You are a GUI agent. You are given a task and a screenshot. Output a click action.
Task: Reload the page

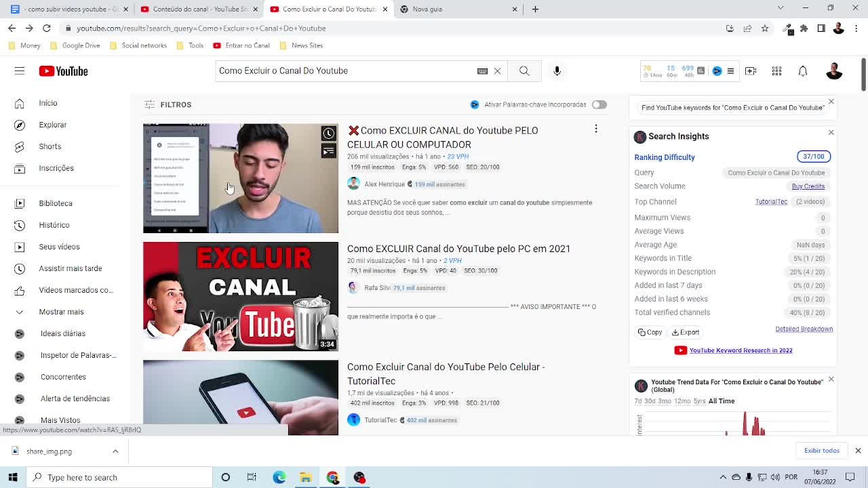click(47, 28)
